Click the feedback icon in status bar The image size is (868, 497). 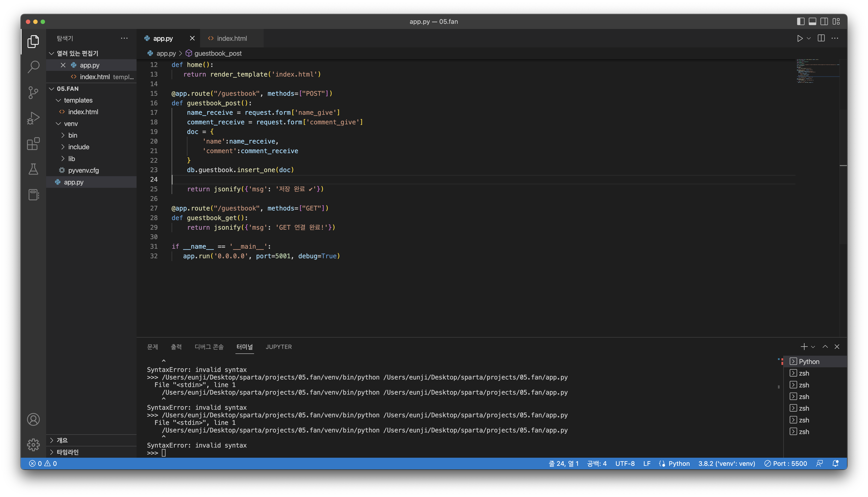(819, 464)
